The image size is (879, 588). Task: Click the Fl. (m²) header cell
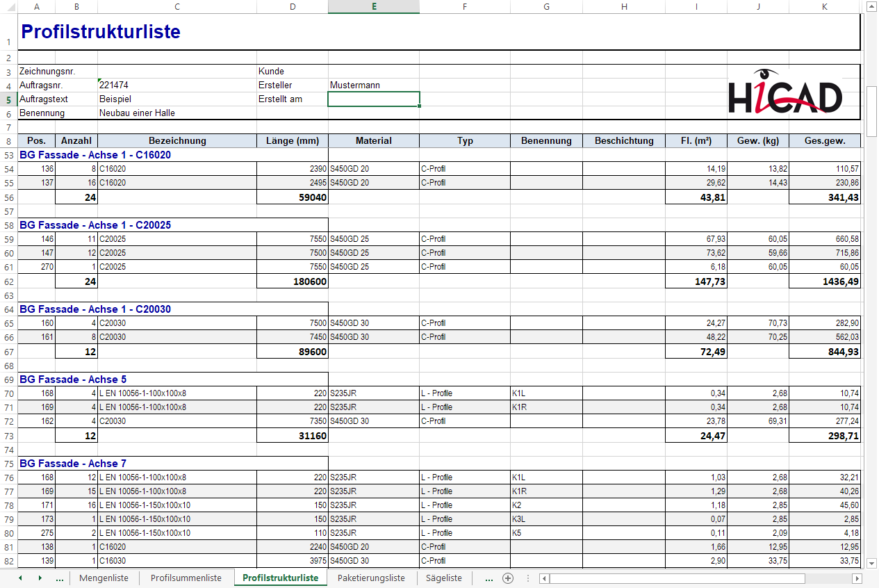[696, 141]
